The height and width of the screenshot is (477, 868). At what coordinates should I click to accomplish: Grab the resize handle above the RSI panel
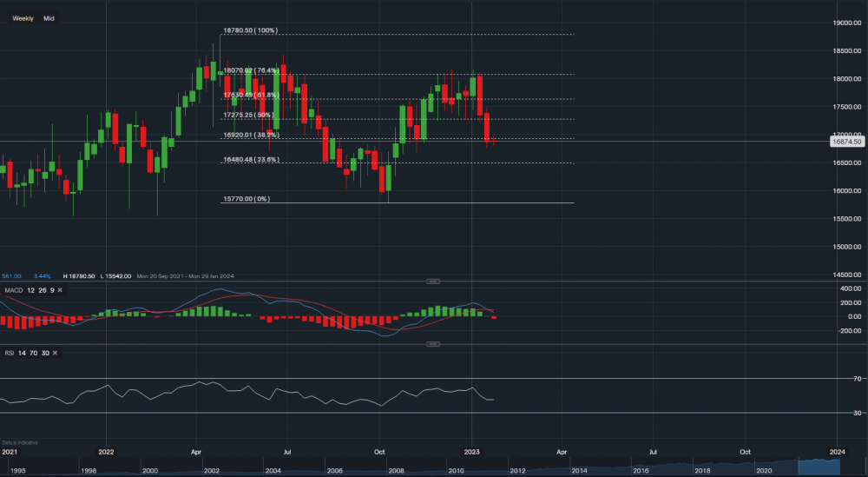[433, 344]
